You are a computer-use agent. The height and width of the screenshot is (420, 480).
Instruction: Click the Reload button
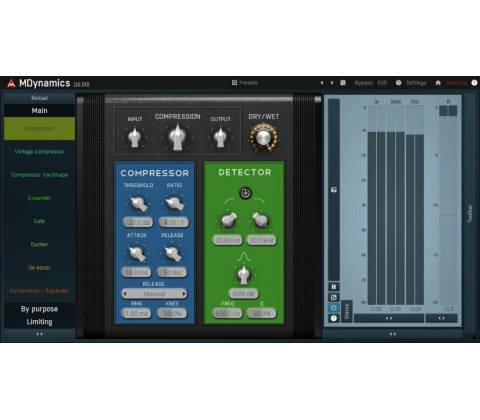[x=39, y=98]
